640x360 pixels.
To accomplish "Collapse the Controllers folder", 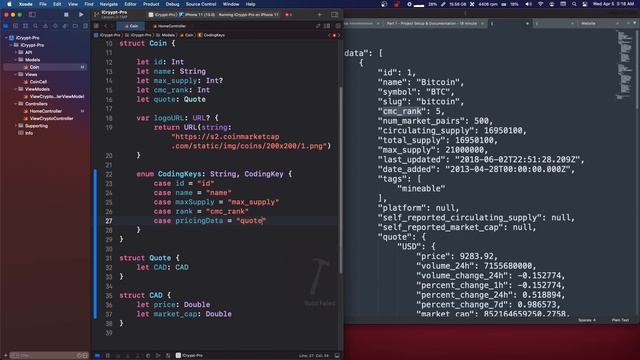I will click(x=16, y=104).
